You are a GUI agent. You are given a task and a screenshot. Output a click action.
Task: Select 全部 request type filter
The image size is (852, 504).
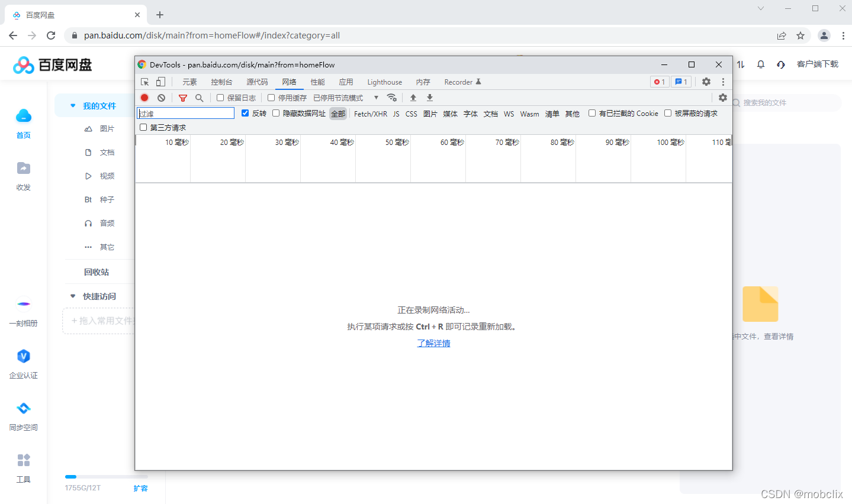click(x=338, y=114)
